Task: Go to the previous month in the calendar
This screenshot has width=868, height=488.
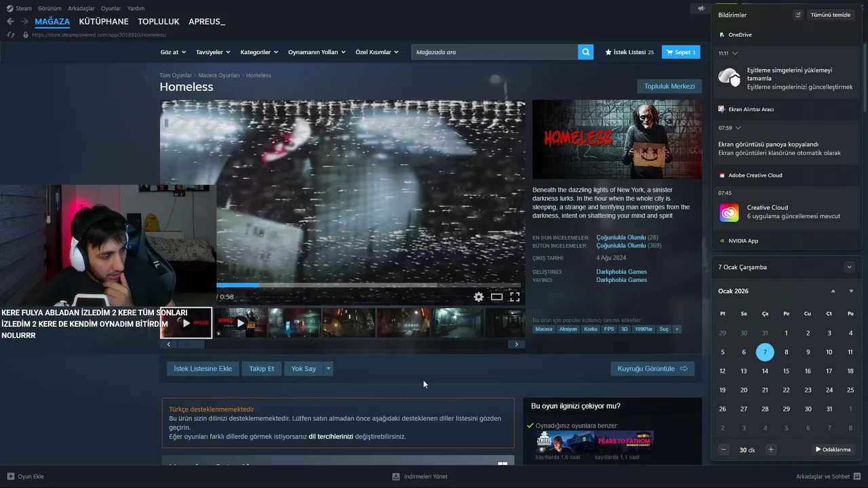Action: (833, 291)
